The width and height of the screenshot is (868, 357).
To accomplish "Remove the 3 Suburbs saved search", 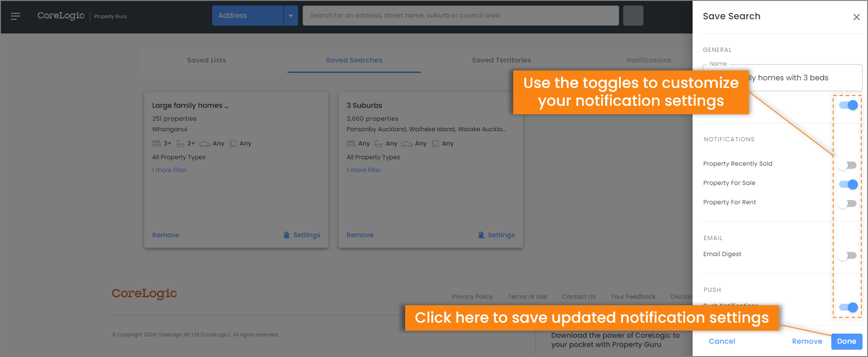I will (x=360, y=235).
